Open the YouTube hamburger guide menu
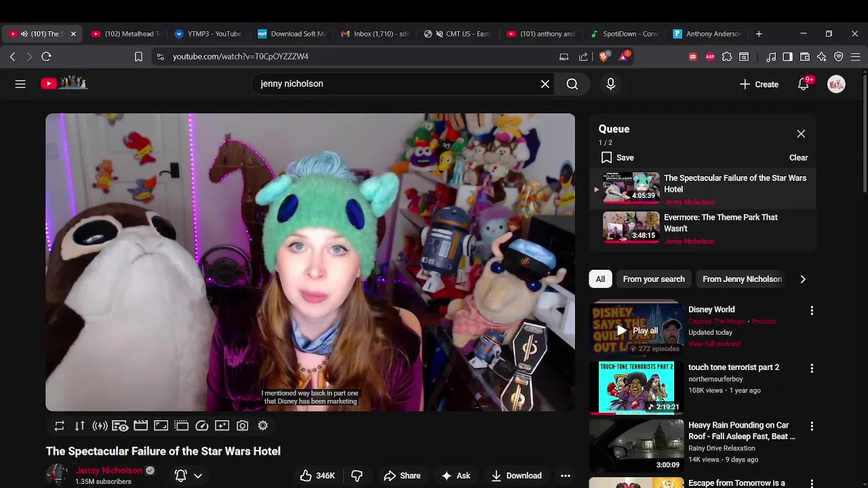Screen dimensions: 868x488 [20, 84]
